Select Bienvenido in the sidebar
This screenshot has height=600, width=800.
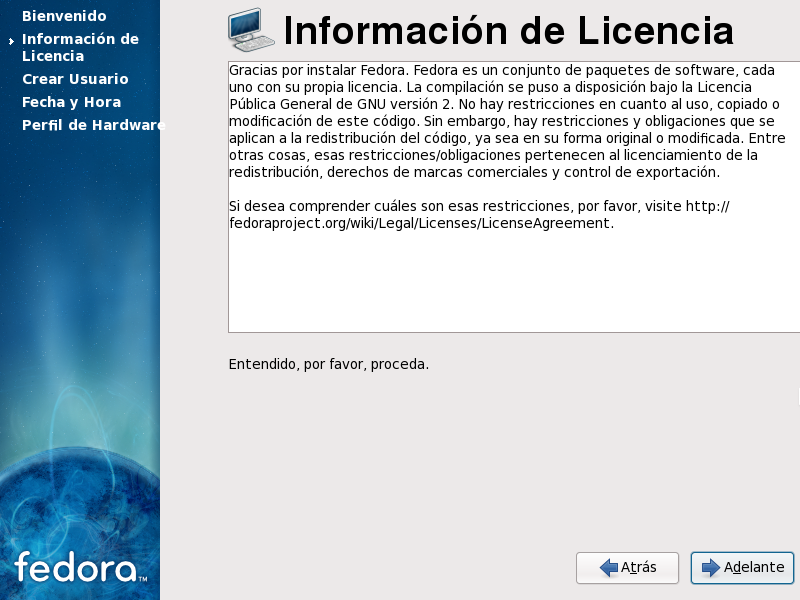(x=64, y=16)
